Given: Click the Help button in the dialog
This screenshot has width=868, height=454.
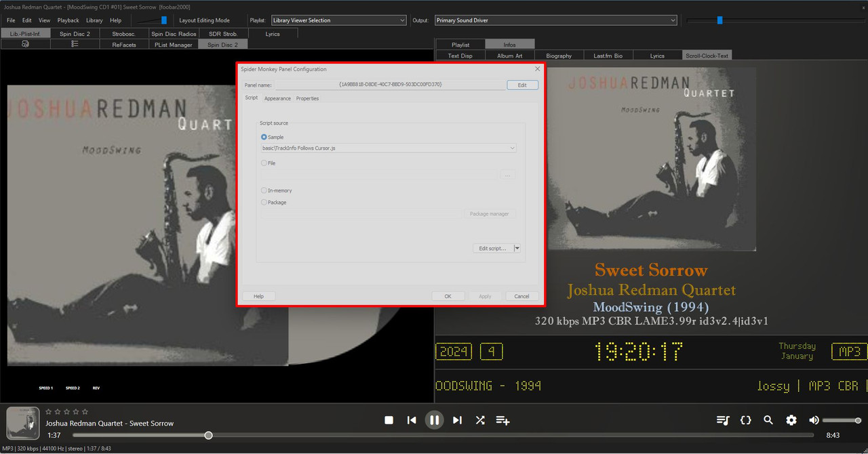Looking at the screenshot, I should click(258, 296).
